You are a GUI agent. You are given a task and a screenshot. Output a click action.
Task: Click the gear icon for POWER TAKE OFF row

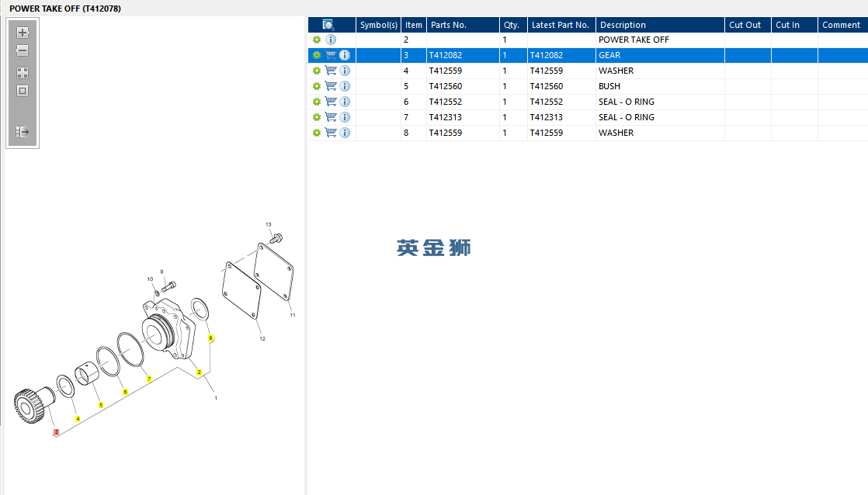pyautogui.click(x=317, y=40)
